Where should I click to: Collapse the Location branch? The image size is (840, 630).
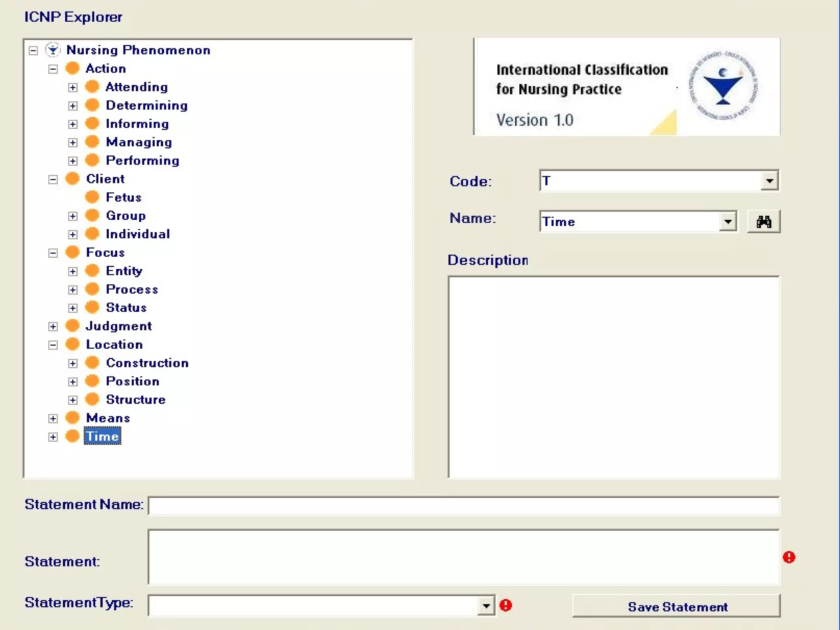coord(53,345)
